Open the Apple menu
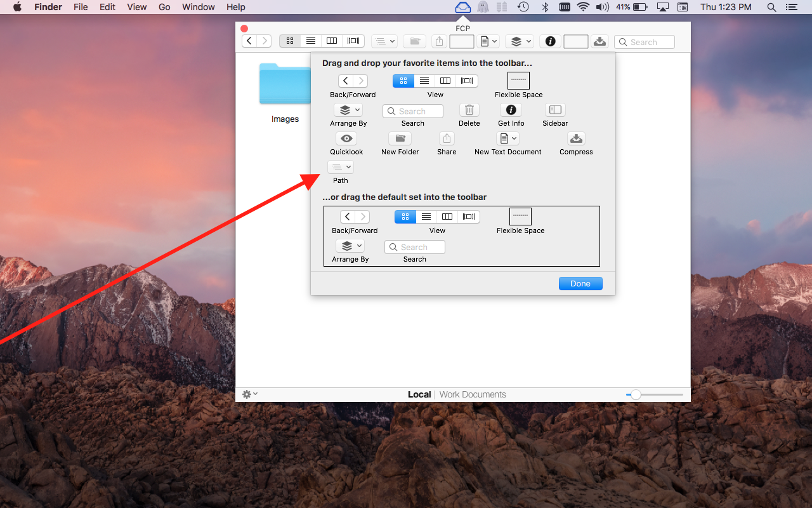The width and height of the screenshot is (812, 508). click(x=17, y=7)
